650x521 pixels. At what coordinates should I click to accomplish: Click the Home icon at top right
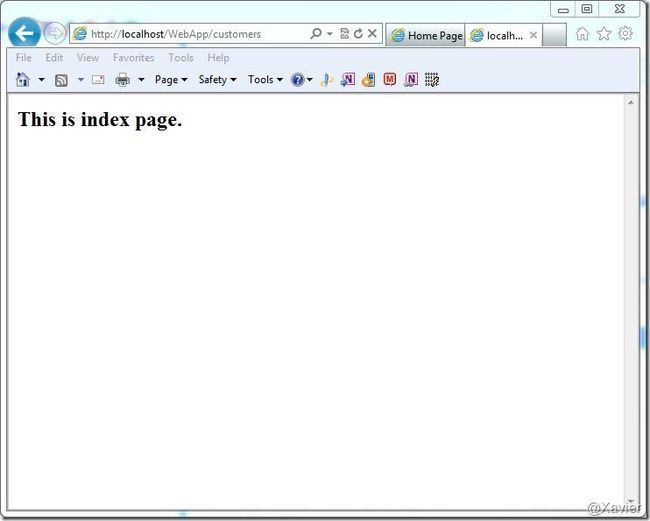(582, 34)
